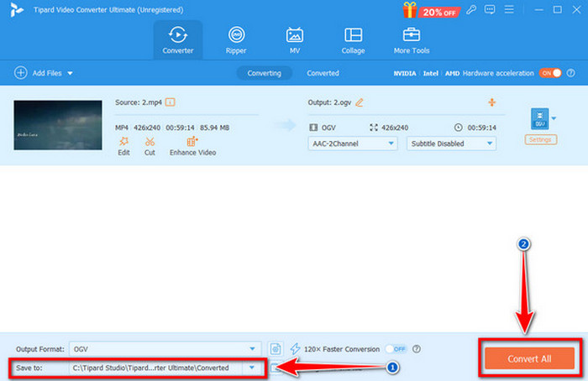Click the Intel label

[x=430, y=73]
